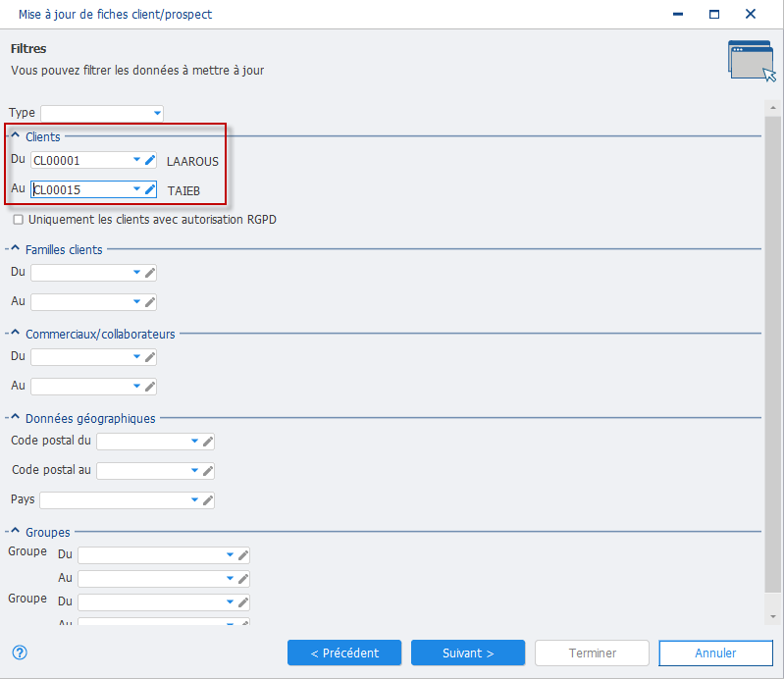The image size is (784, 679).
Task: Open second Groupe Du dropdown arrow
Action: click(230, 602)
